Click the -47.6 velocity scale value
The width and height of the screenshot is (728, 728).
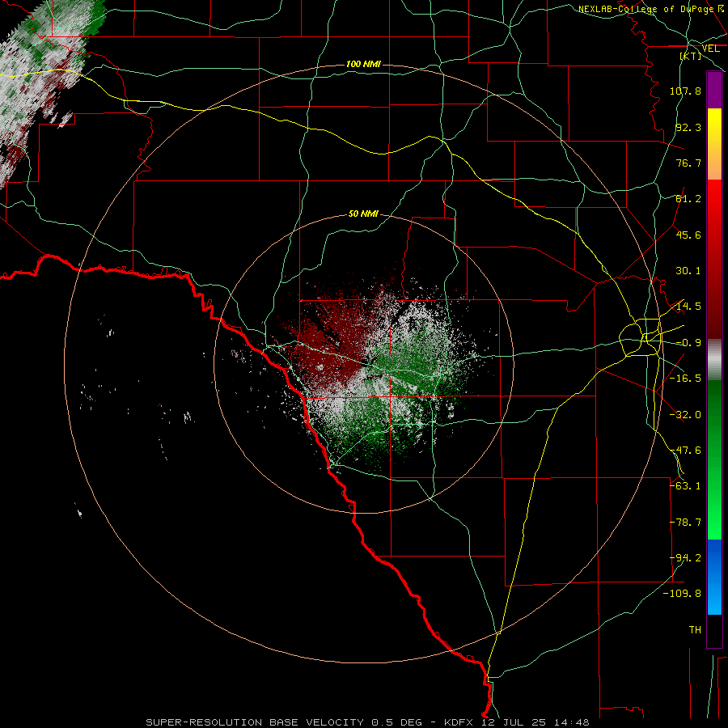pos(685,451)
